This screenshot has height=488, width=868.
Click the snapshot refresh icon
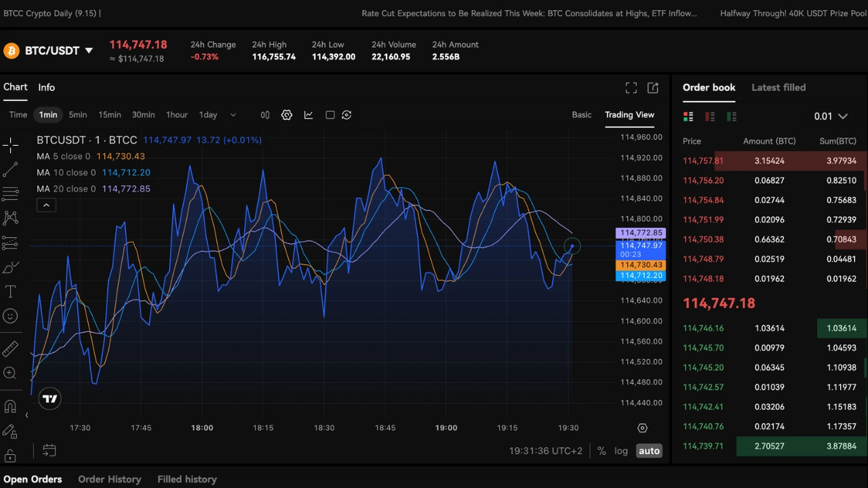(347, 115)
